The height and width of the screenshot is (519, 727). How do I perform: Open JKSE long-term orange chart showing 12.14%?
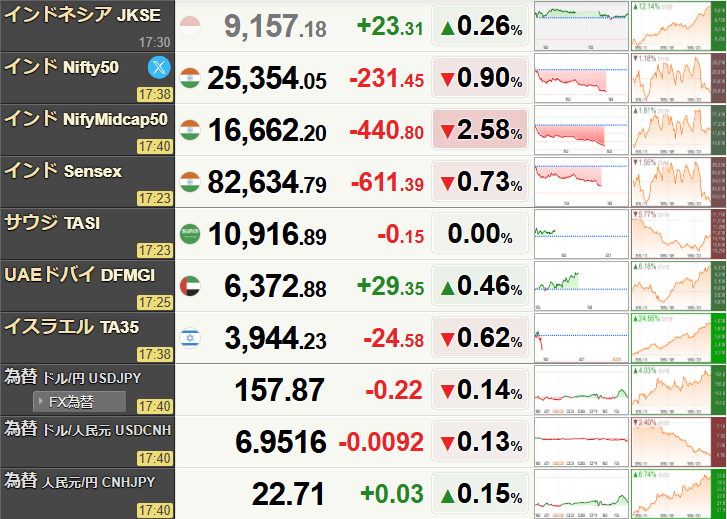tap(679, 26)
